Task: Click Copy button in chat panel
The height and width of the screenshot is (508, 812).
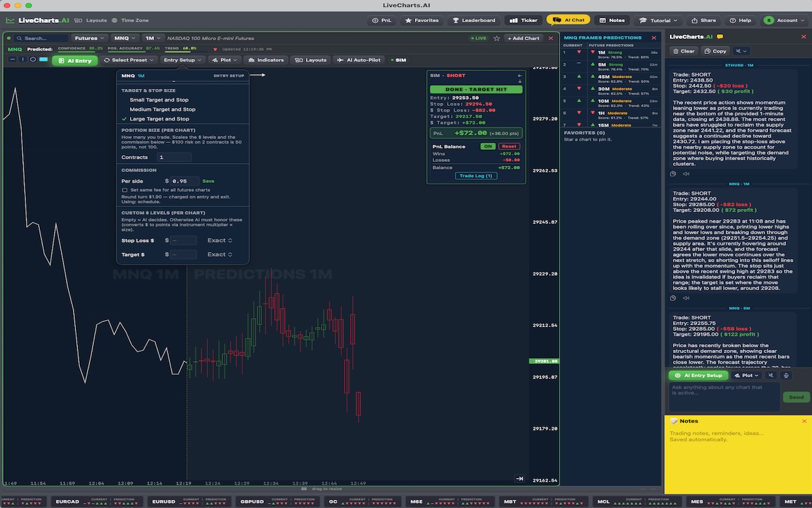Action: coord(715,51)
